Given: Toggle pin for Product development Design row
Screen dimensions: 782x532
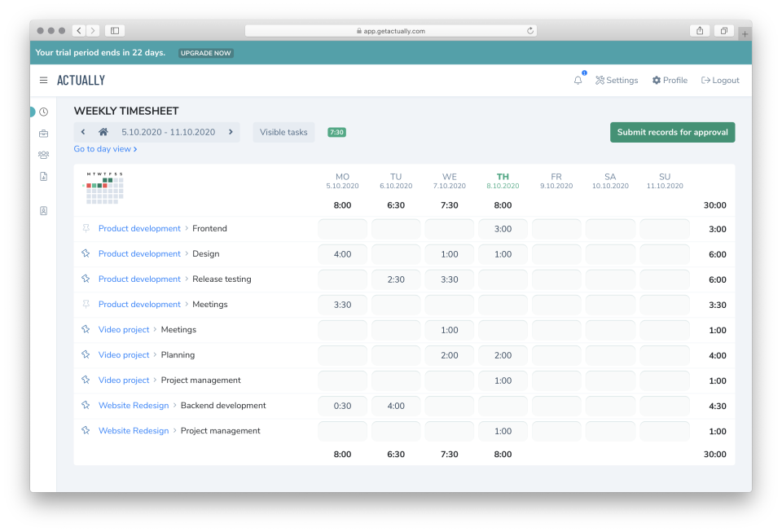Looking at the screenshot, I should click(x=86, y=254).
